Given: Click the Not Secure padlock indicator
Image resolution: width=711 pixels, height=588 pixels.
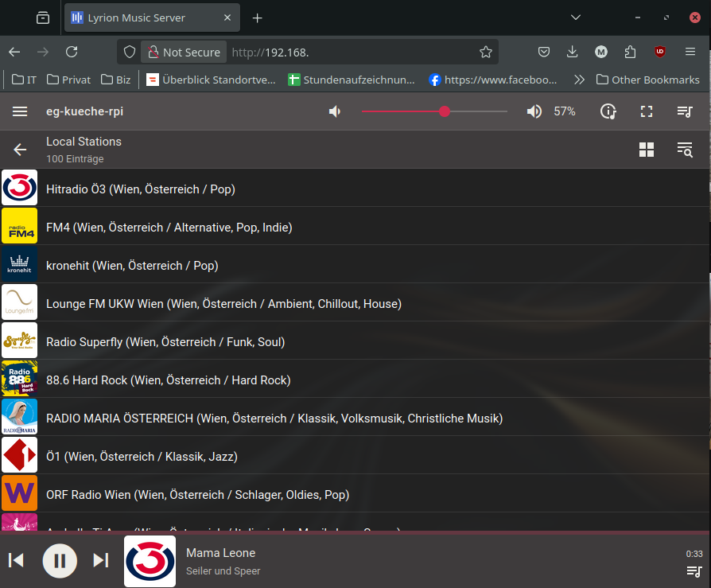Looking at the screenshot, I should 185,53.
